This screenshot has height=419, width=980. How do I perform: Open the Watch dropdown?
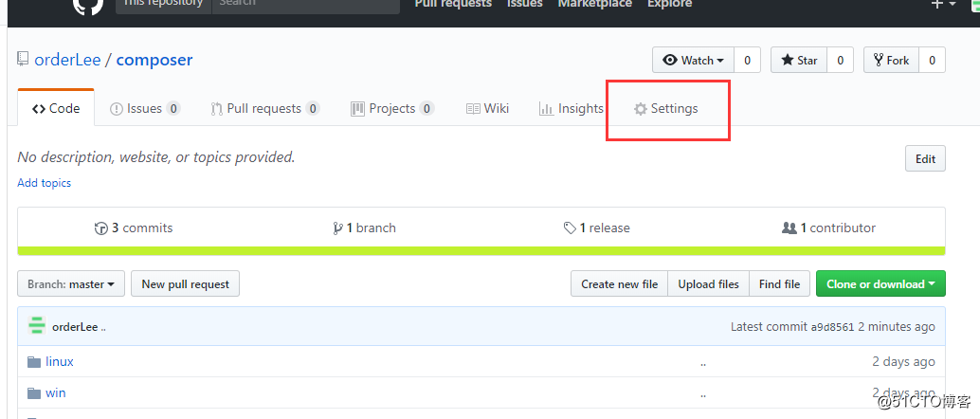coord(693,60)
